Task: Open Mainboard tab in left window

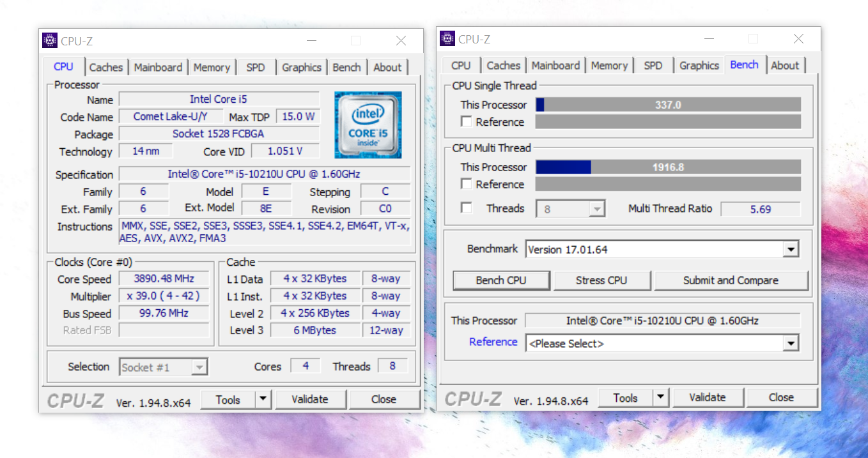Action: [x=158, y=68]
